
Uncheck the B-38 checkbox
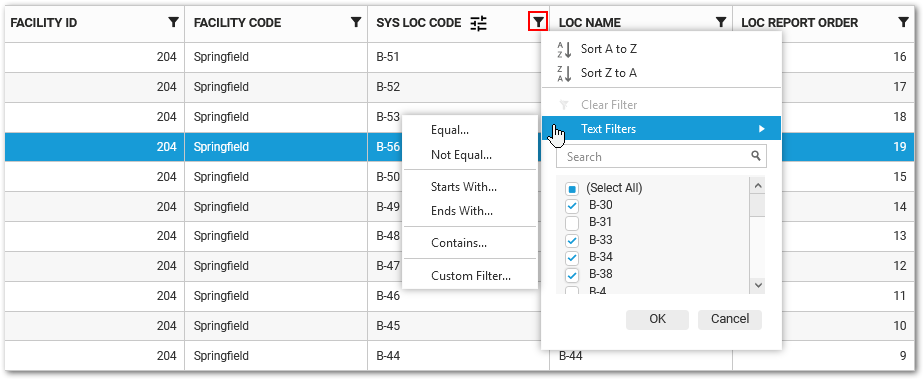572,275
